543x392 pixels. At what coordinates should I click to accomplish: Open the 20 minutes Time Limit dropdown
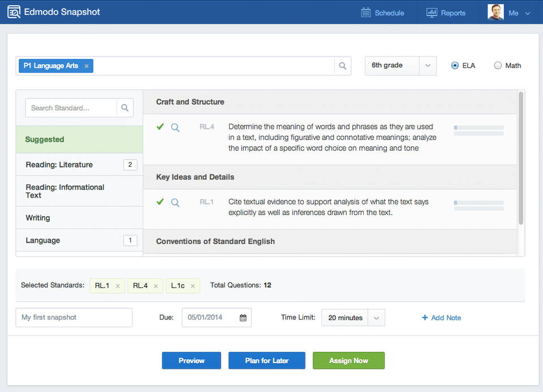[376, 318]
